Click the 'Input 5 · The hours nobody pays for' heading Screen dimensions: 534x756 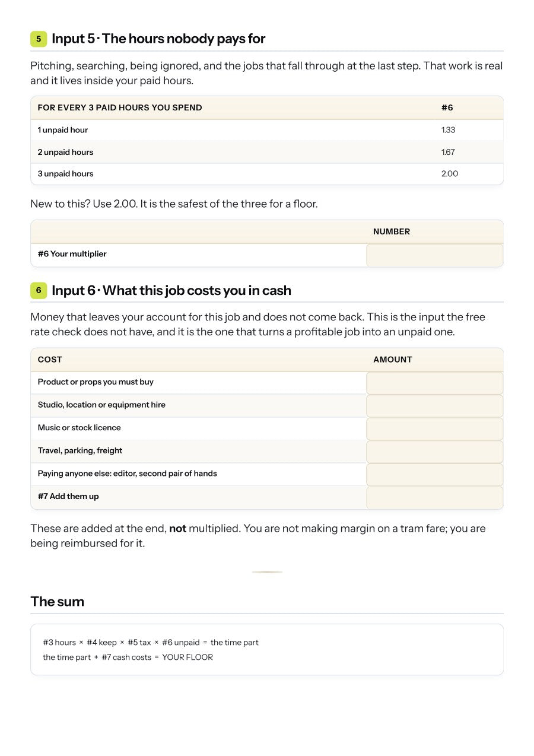[158, 39]
